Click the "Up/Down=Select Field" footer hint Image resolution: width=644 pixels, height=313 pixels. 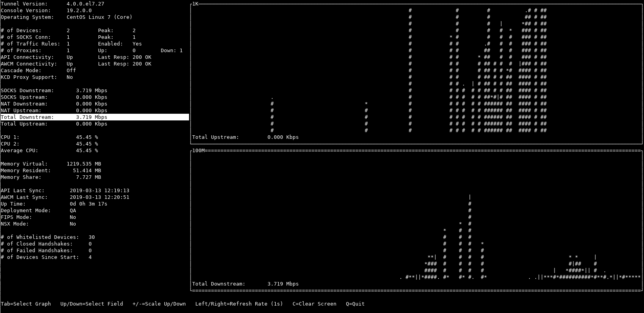[92, 304]
